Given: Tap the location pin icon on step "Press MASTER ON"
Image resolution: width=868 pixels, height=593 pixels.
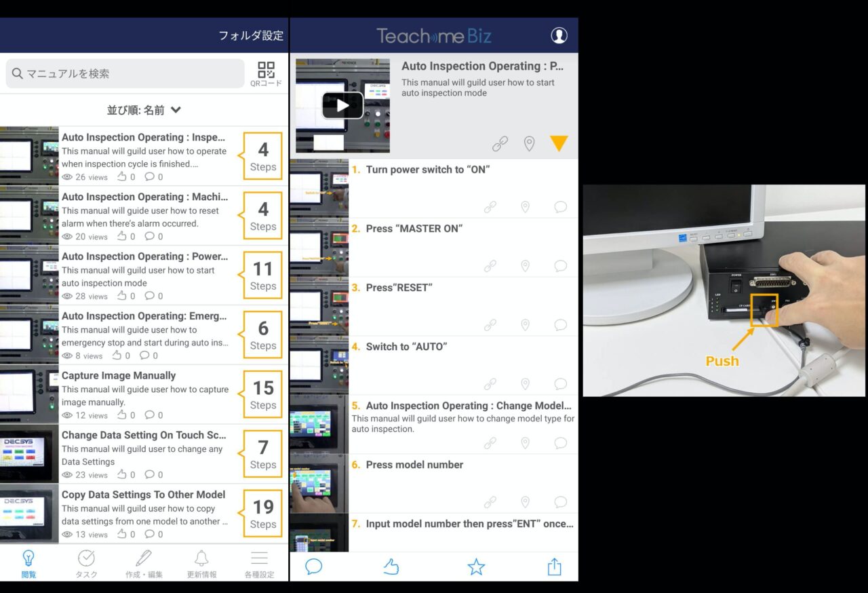Looking at the screenshot, I should pos(525,265).
